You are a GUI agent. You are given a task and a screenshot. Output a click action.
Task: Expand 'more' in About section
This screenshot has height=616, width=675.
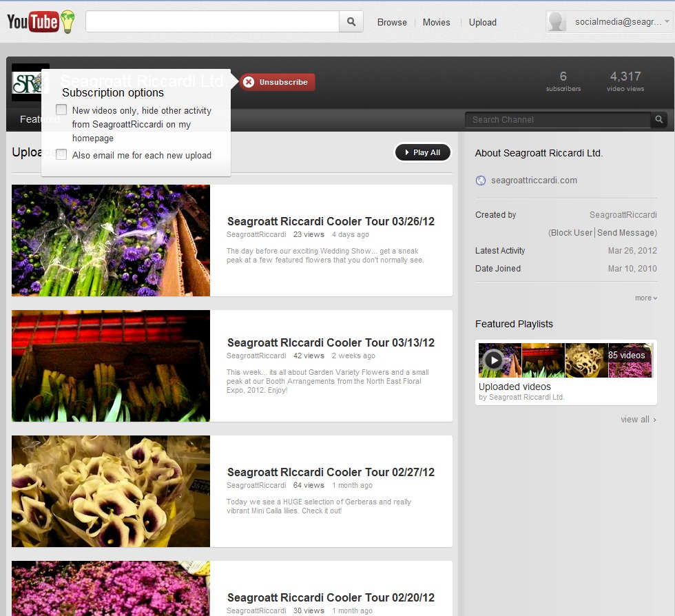click(x=646, y=298)
